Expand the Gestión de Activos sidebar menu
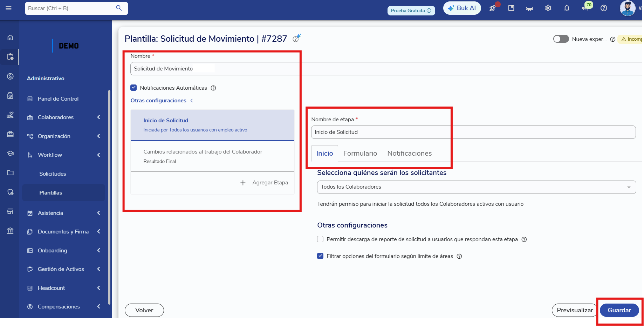 point(64,269)
